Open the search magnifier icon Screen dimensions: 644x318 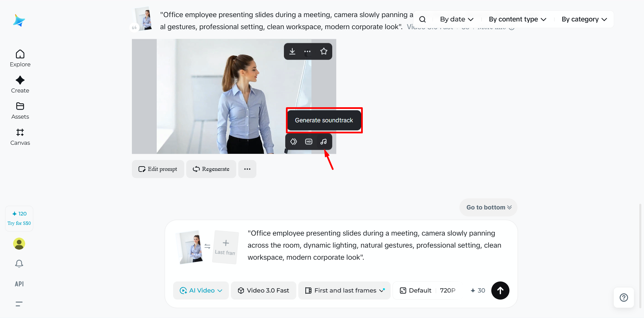(x=423, y=19)
